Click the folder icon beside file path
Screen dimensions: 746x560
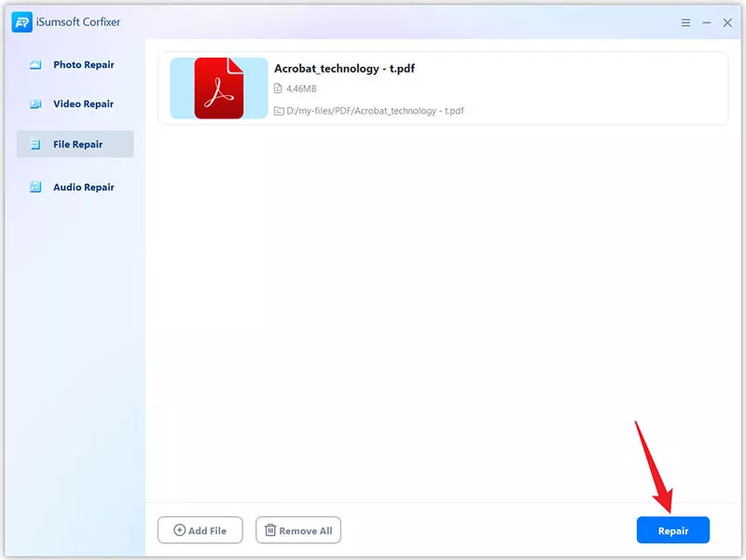[279, 111]
